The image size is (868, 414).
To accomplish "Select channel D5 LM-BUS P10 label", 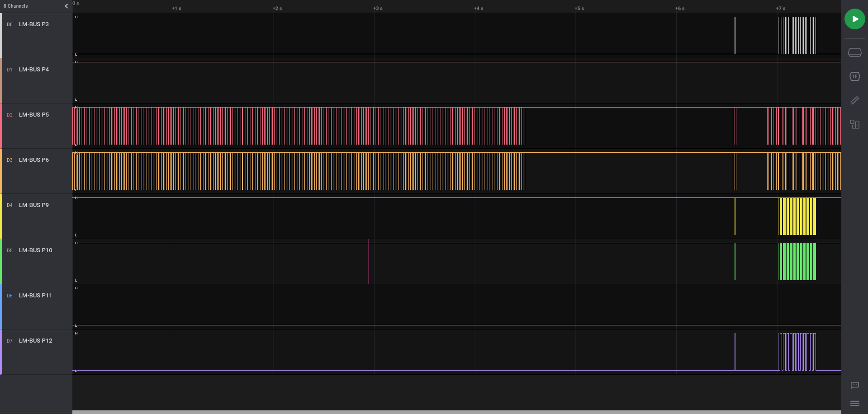I will click(x=36, y=250).
